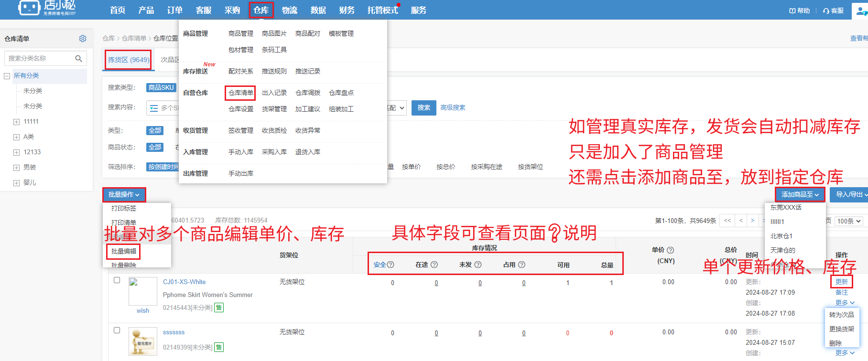Sort by 按货架位
This screenshot has width=868, height=361.
click(531, 167)
